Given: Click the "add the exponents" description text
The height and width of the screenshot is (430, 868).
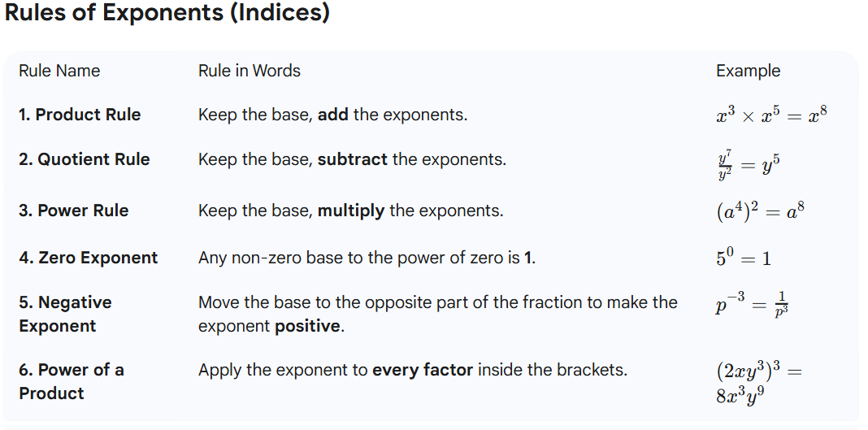Looking at the screenshot, I should click(x=332, y=115).
